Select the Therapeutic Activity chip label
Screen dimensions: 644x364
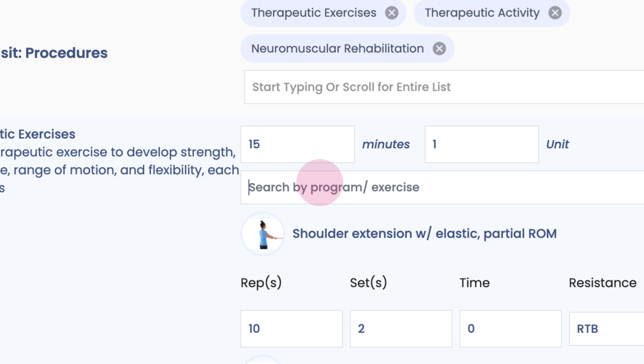pyautogui.click(x=482, y=13)
